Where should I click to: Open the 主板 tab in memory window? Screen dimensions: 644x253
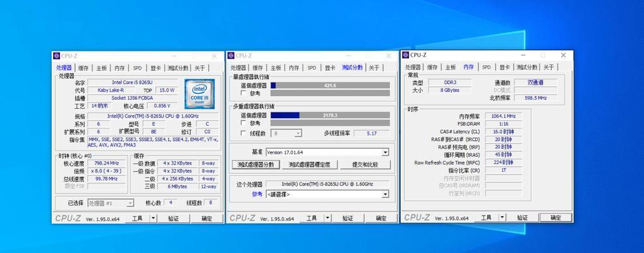click(451, 68)
